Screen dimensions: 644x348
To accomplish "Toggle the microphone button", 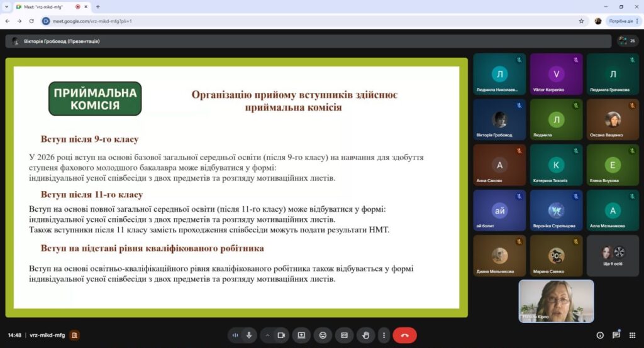I will (249, 335).
